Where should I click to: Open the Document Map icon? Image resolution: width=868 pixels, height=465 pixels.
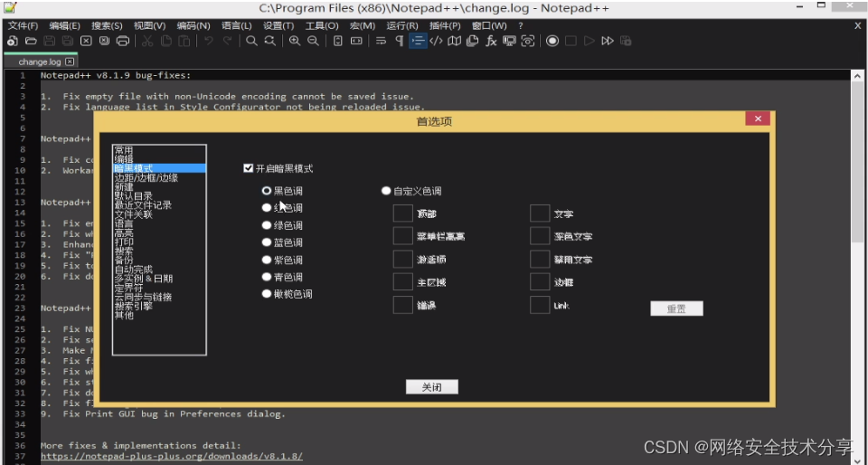click(455, 41)
